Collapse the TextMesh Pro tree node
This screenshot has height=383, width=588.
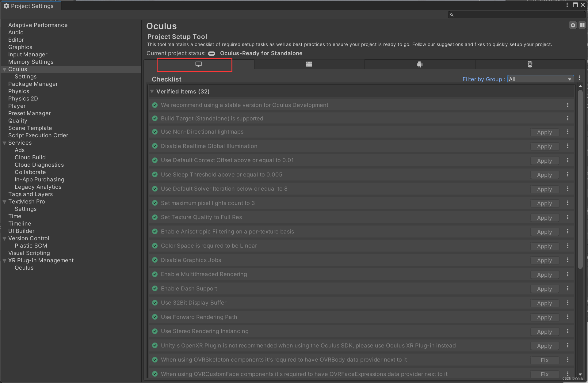[x=5, y=202]
